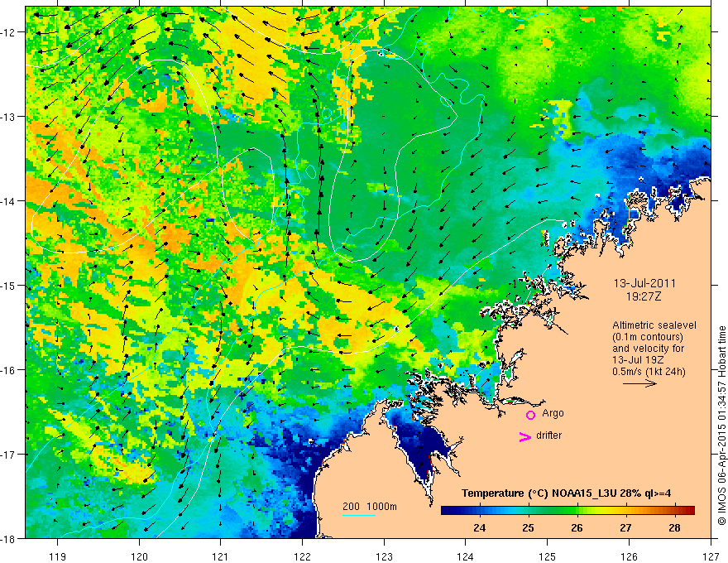Click the '13-Jul 19Z' text line
Screen dimensions: 728x563
638,360
